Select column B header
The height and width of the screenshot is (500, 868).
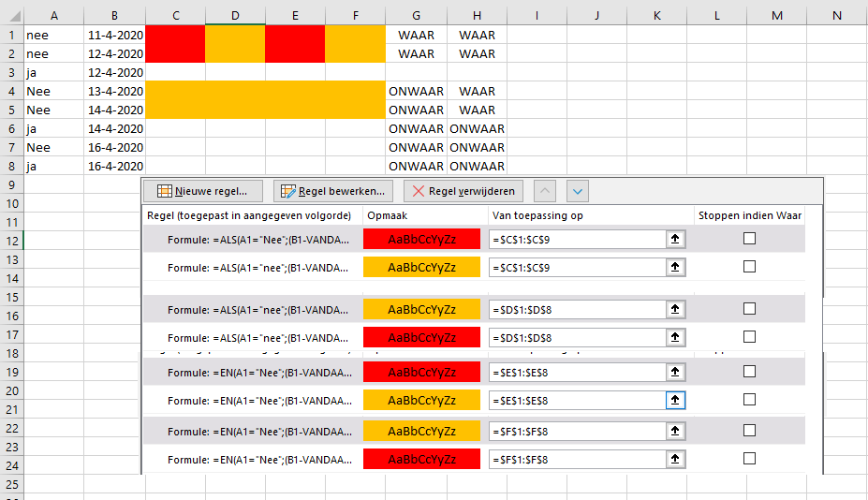point(114,16)
